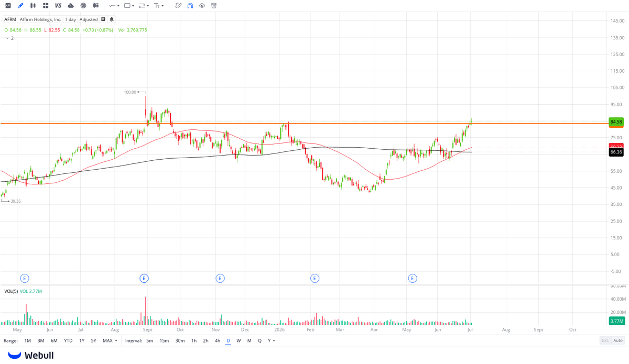Click the rightmost earnings E marker, after May
Screen dimensions: 629x364
click(x=413, y=279)
